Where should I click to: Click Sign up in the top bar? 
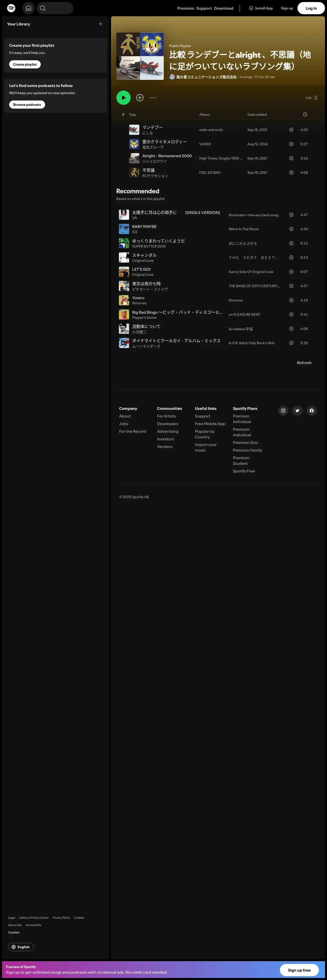click(x=287, y=8)
